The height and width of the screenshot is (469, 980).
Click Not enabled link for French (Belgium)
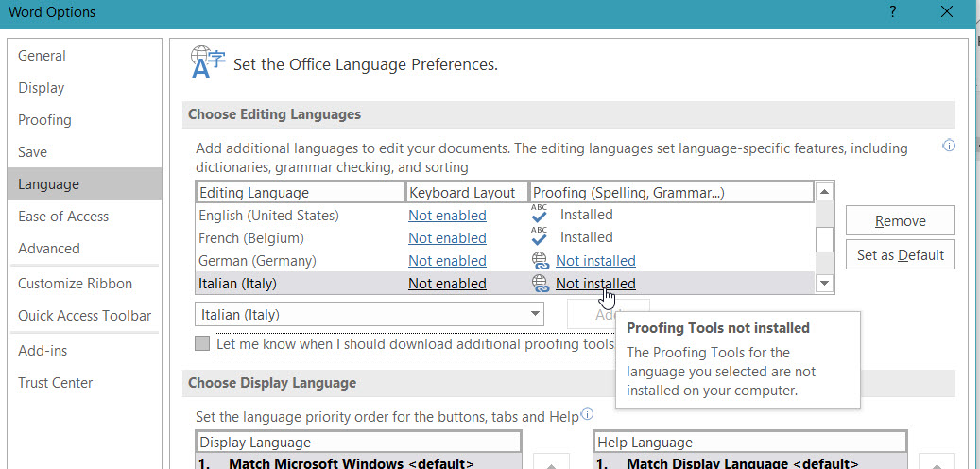pos(447,237)
